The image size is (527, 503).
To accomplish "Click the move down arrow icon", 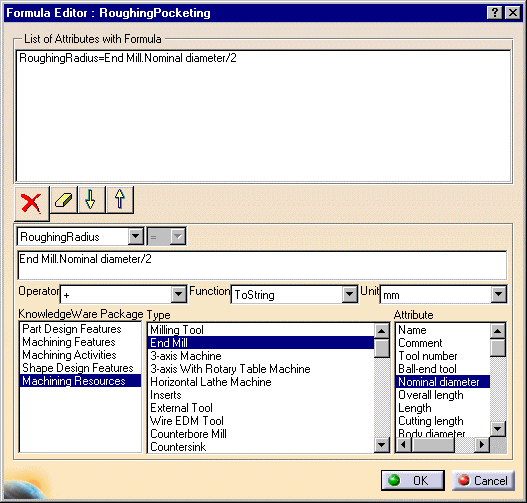I will 91,200.
